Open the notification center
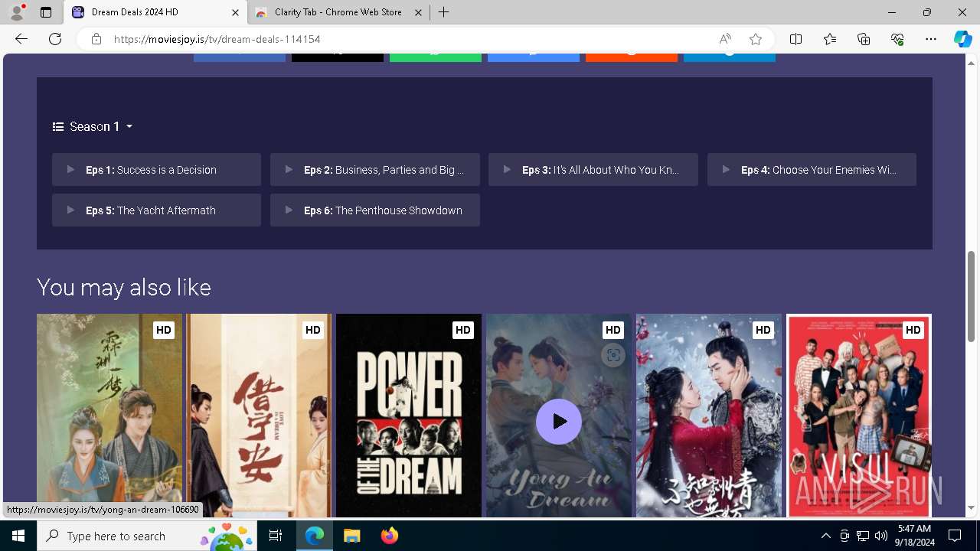Screen dimensions: 980x551 [x=955, y=536]
